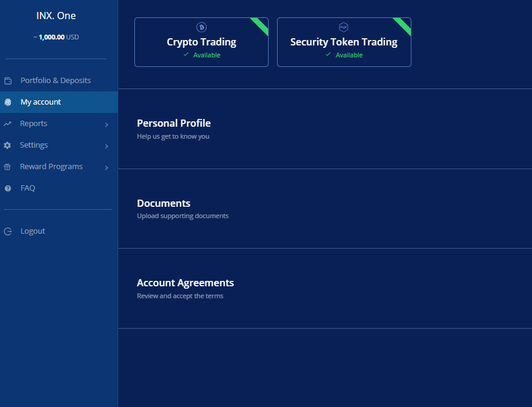
Task: Select the My account menu item
Action: [59, 102]
